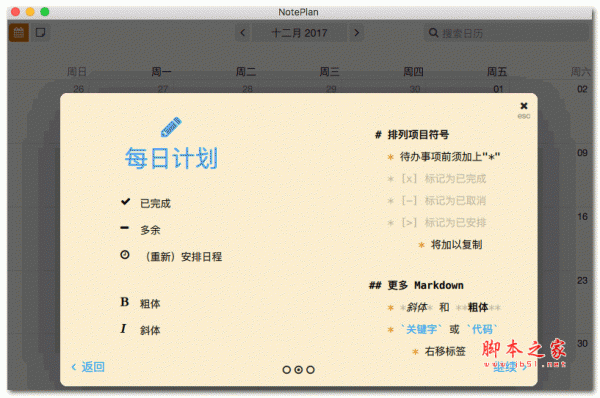Click the 十二月 2017 month label

pyautogui.click(x=299, y=33)
